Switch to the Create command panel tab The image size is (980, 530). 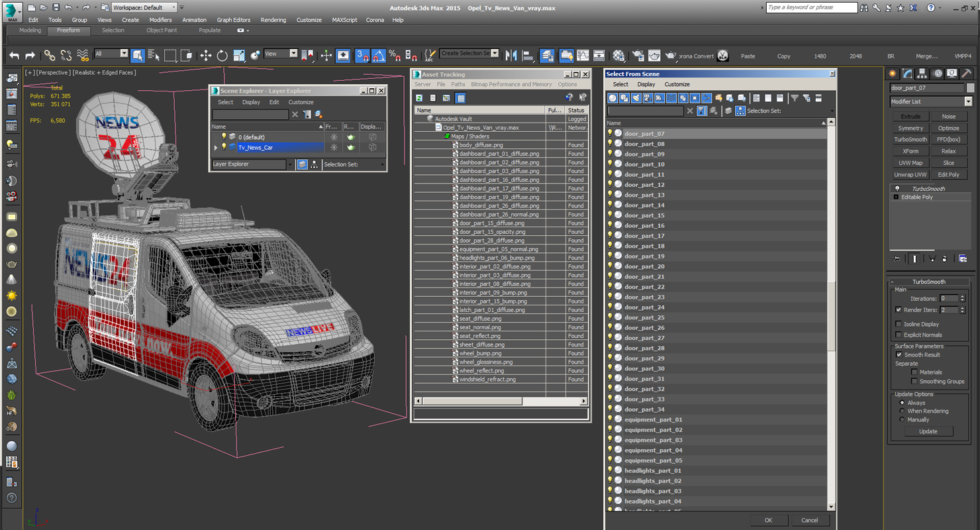(x=893, y=74)
